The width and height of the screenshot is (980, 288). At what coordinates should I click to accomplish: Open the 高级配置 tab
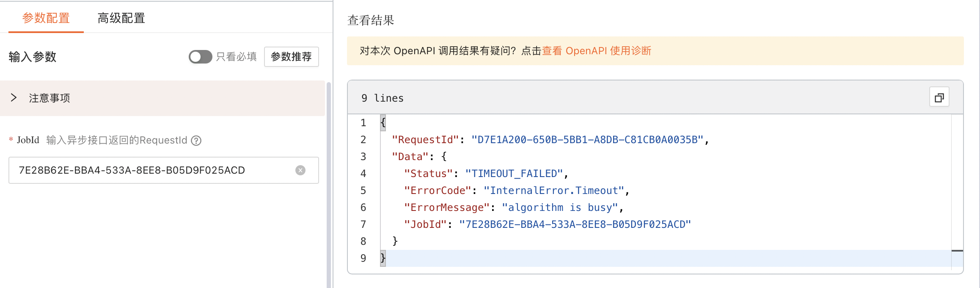tap(121, 18)
